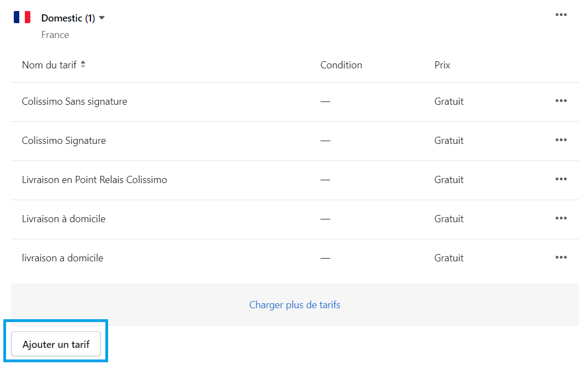Screen dimensions: 588x365
Task: Click Charger plus de tarifs link
Action: pos(295,305)
